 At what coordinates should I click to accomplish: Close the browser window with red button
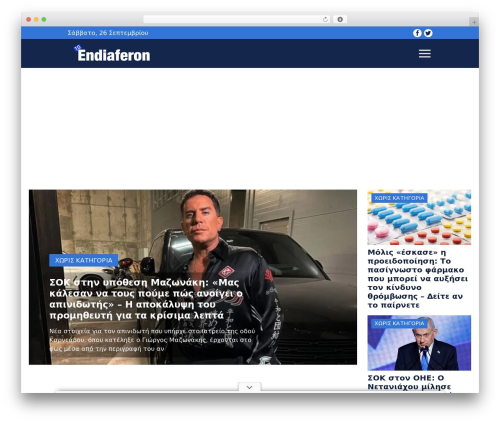pyautogui.click(x=29, y=19)
